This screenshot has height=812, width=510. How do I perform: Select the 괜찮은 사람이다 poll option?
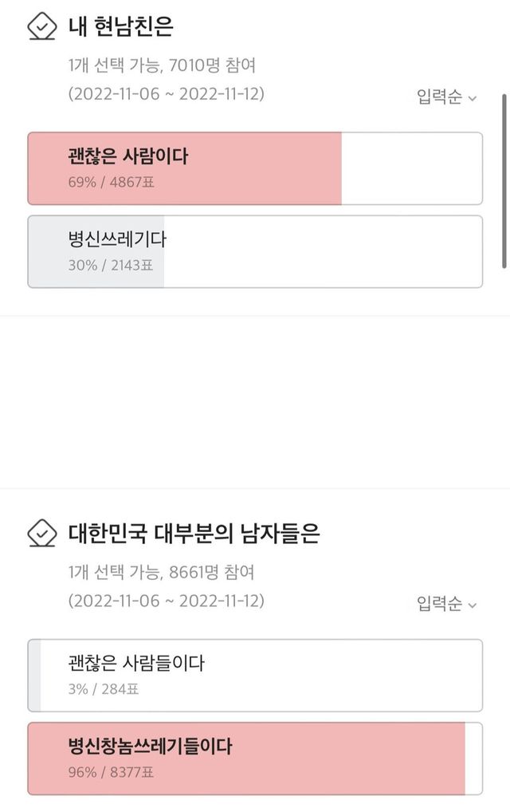click(x=255, y=168)
